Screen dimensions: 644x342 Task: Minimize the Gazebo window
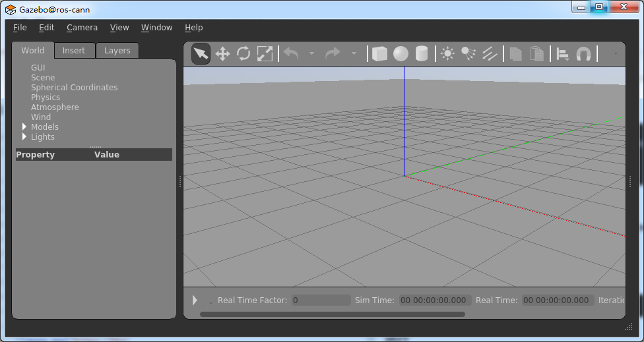tap(581, 7)
